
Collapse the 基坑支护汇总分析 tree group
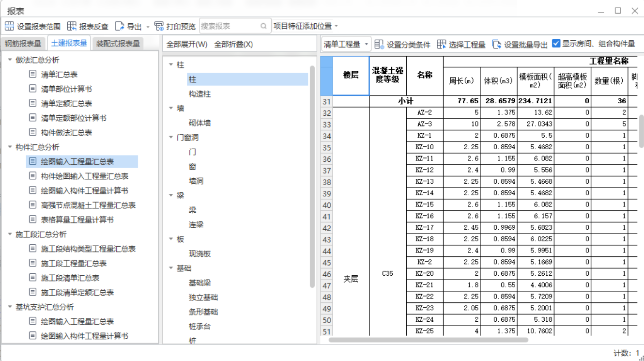pyautogui.click(x=10, y=307)
